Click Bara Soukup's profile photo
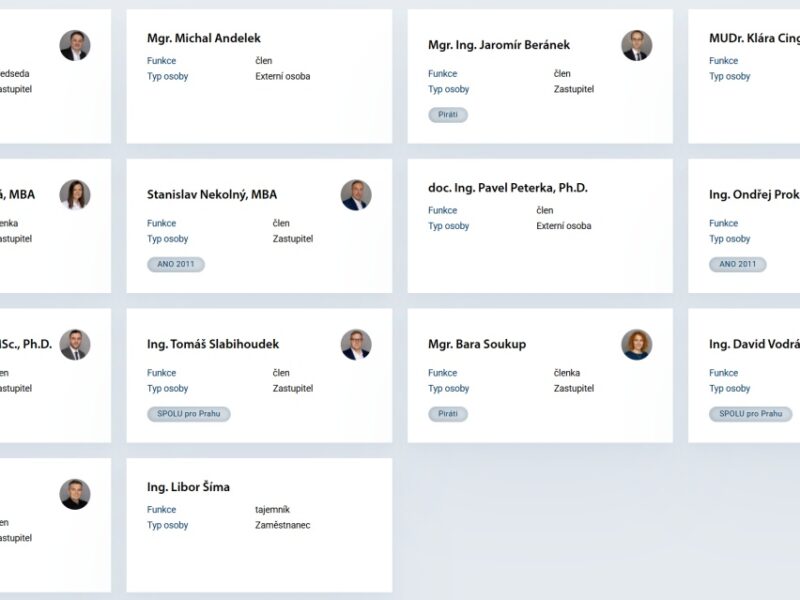The height and width of the screenshot is (600, 800). (x=636, y=345)
